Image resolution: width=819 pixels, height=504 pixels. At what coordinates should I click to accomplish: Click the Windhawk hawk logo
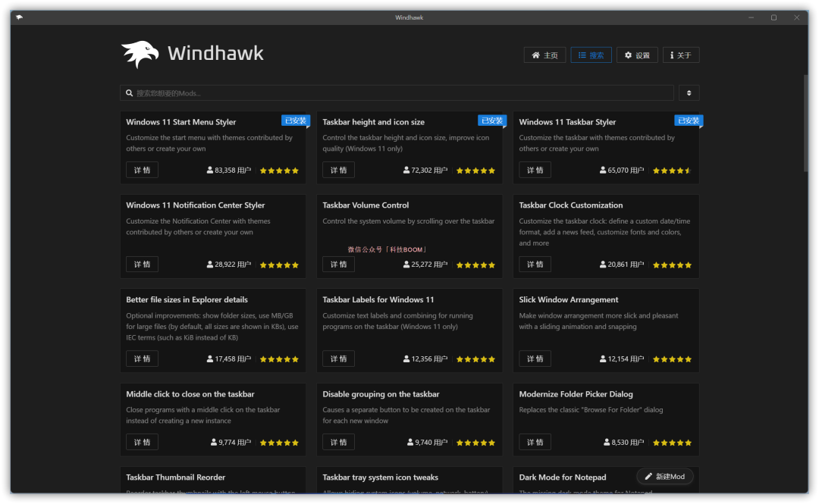tap(140, 55)
